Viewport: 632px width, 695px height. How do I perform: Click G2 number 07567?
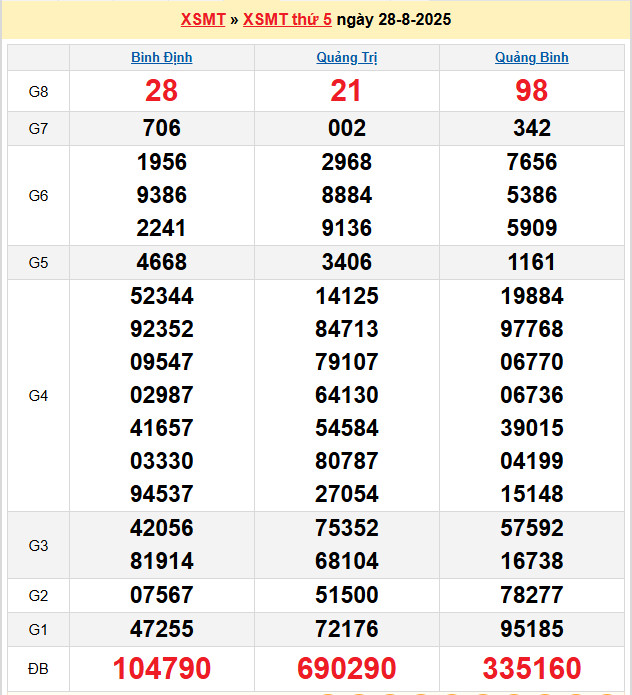point(161,595)
